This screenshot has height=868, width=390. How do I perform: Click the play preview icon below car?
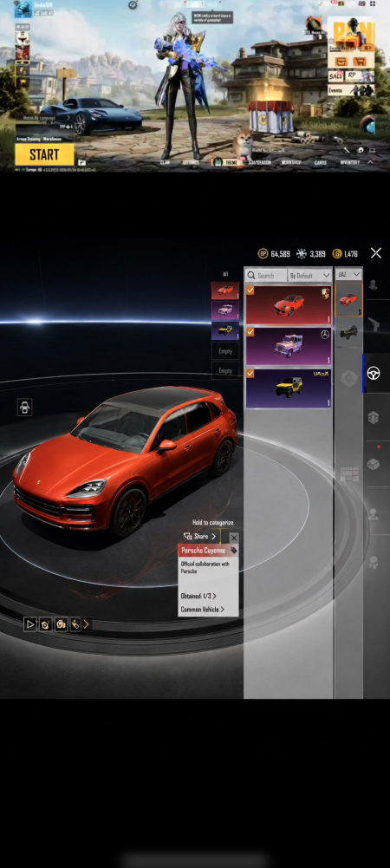tap(29, 624)
